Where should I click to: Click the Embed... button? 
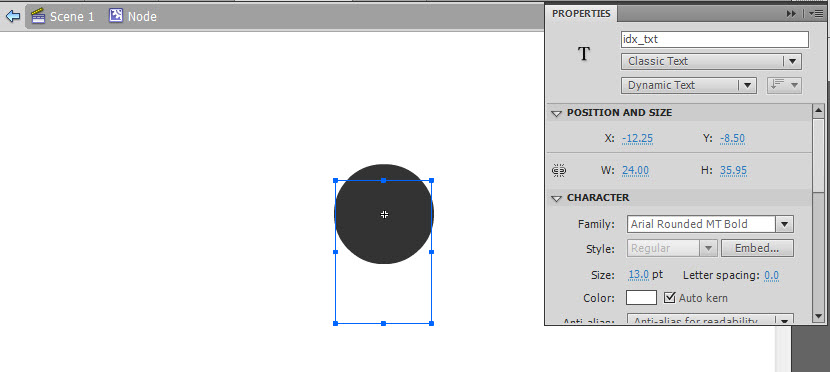tap(757, 248)
